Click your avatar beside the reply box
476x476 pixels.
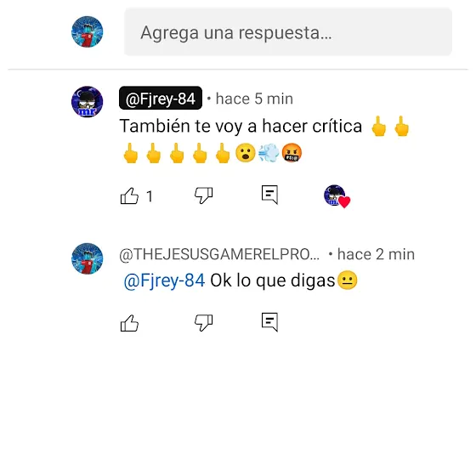click(x=87, y=32)
